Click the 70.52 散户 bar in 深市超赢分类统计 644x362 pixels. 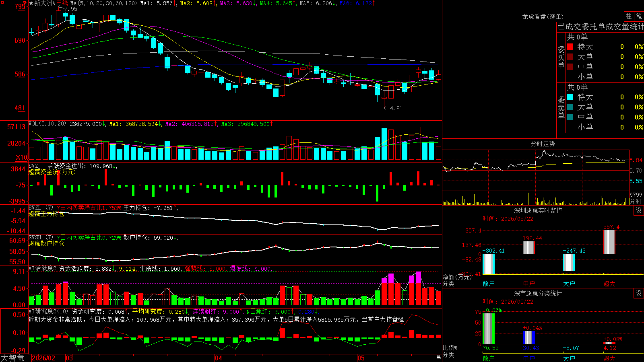489,329
